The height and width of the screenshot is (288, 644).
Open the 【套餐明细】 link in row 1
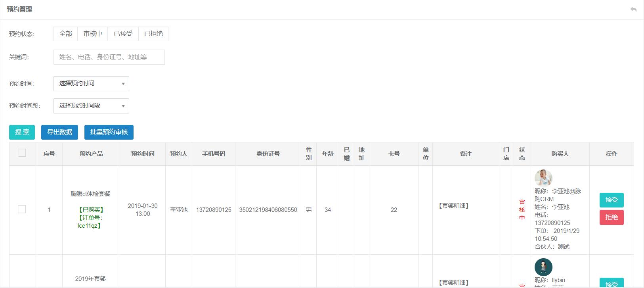(454, 206)
